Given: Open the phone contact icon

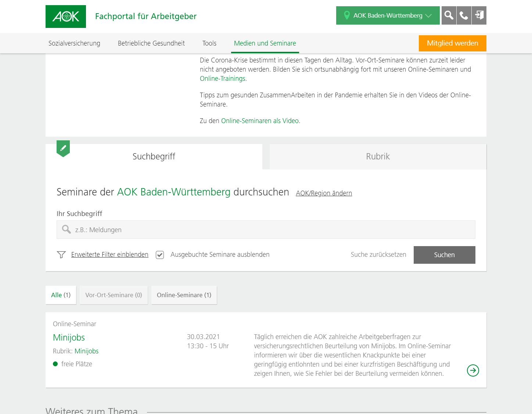Looking at the screenshot, I should tap(464, 15).
